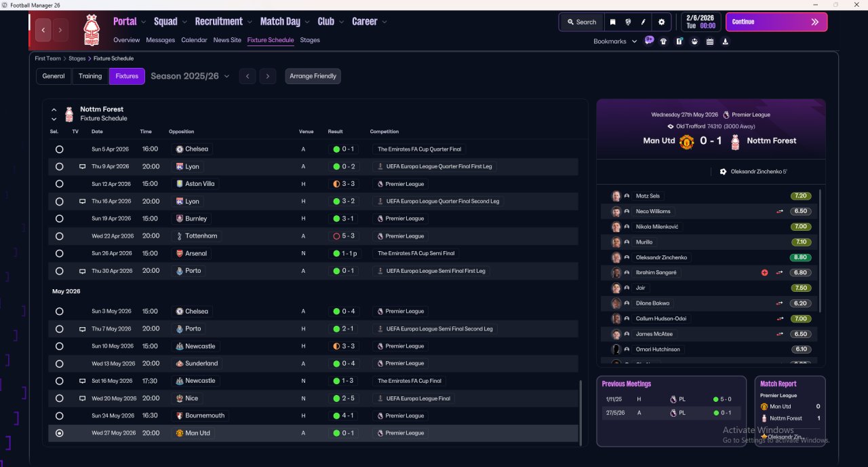
Task: Click the download tray bookmark icon
Action: coord(726,41)
